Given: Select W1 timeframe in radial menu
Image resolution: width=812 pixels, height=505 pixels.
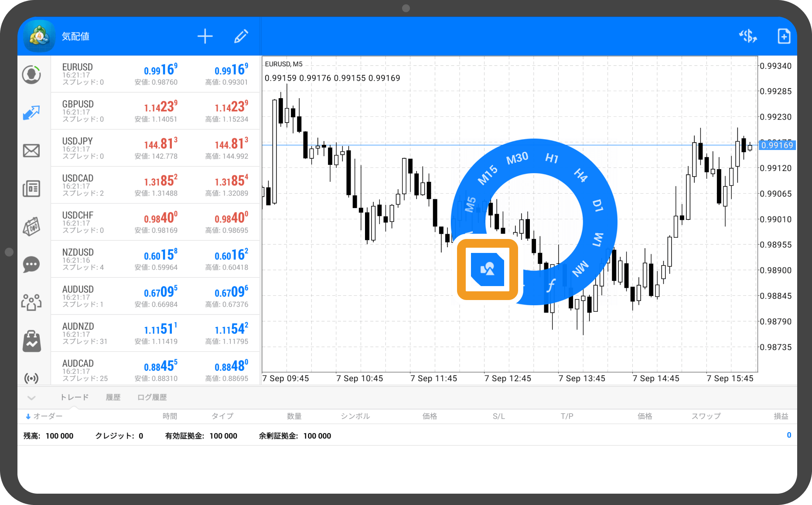Looking at the screenshot, I should pos(598,239).
